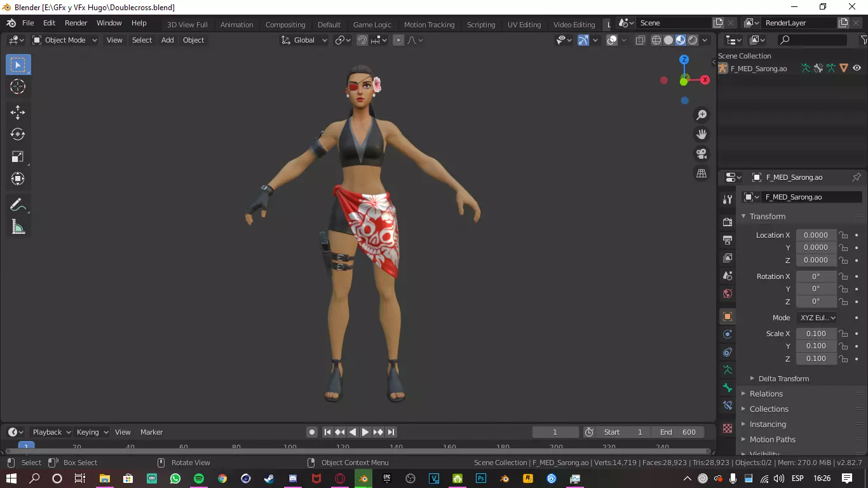Image resolution: width=868 pixels, height=488 pixels.
Task: Toggle visibility of F_MED_Sarong.ao in outliner
Action: click(x=857, y=68)
